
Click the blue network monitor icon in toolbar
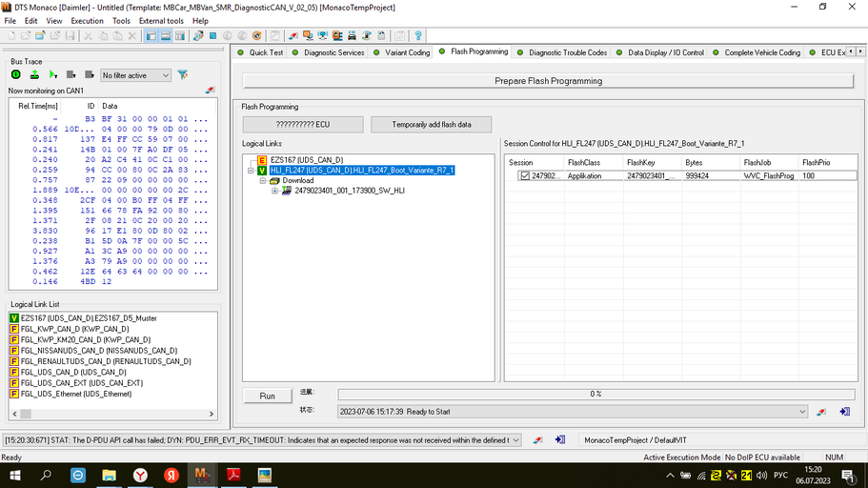pos(323,36)
